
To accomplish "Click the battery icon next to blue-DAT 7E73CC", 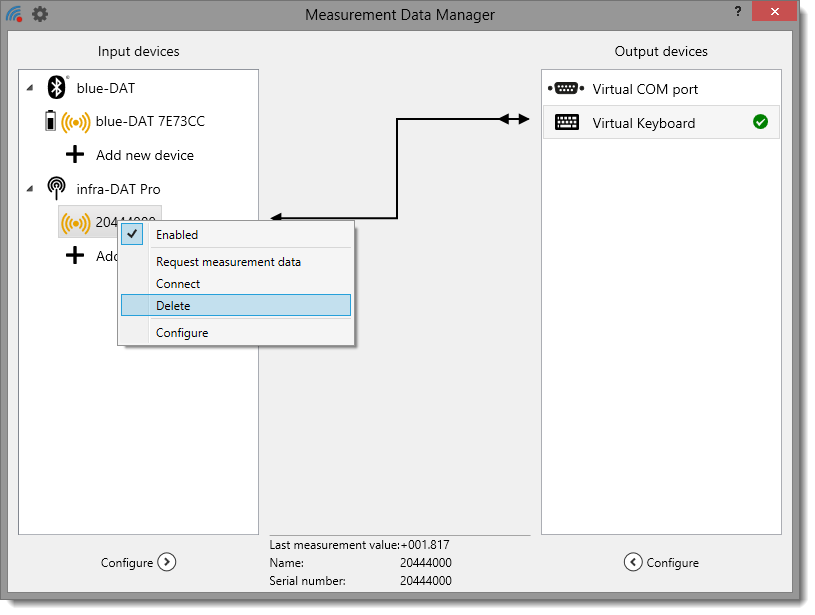I will point(50,122).
